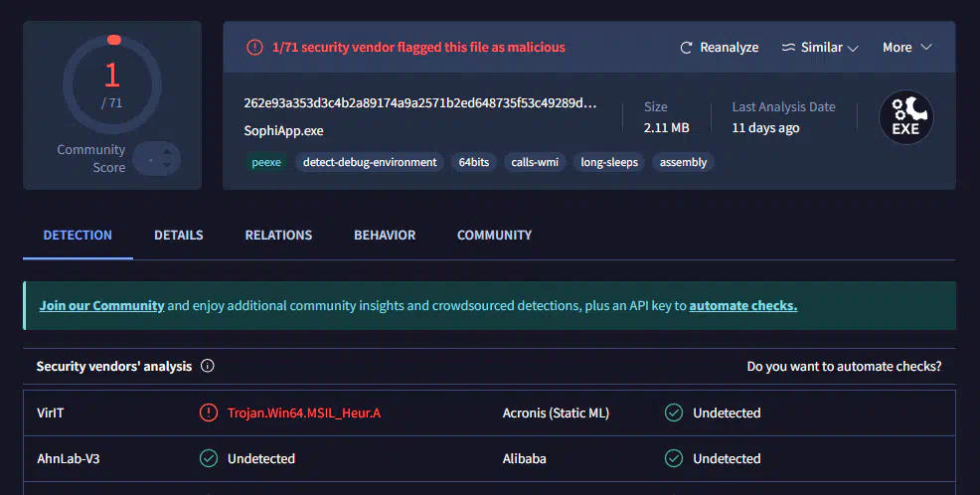Vote up the community score

[167, 151]
